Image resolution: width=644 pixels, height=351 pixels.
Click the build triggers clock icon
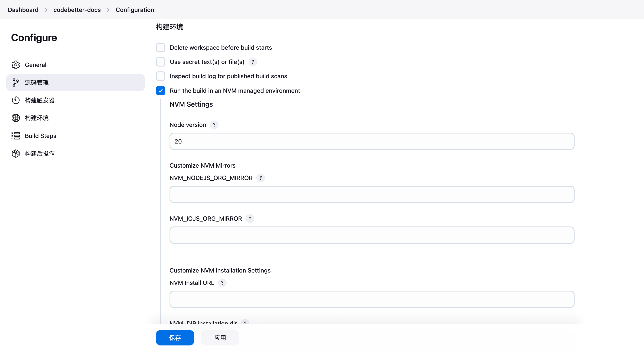[x=16, y=100]
